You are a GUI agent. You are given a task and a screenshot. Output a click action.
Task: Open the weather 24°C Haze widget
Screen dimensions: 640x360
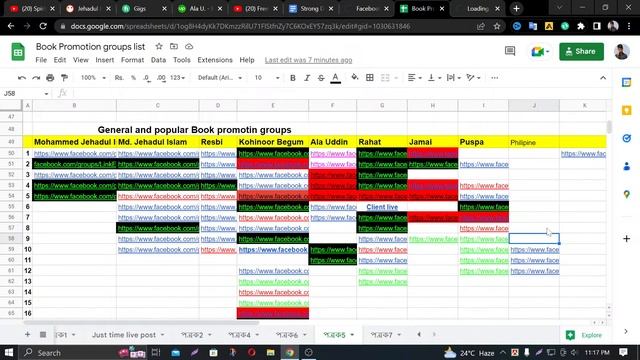[x=469, y=353]
